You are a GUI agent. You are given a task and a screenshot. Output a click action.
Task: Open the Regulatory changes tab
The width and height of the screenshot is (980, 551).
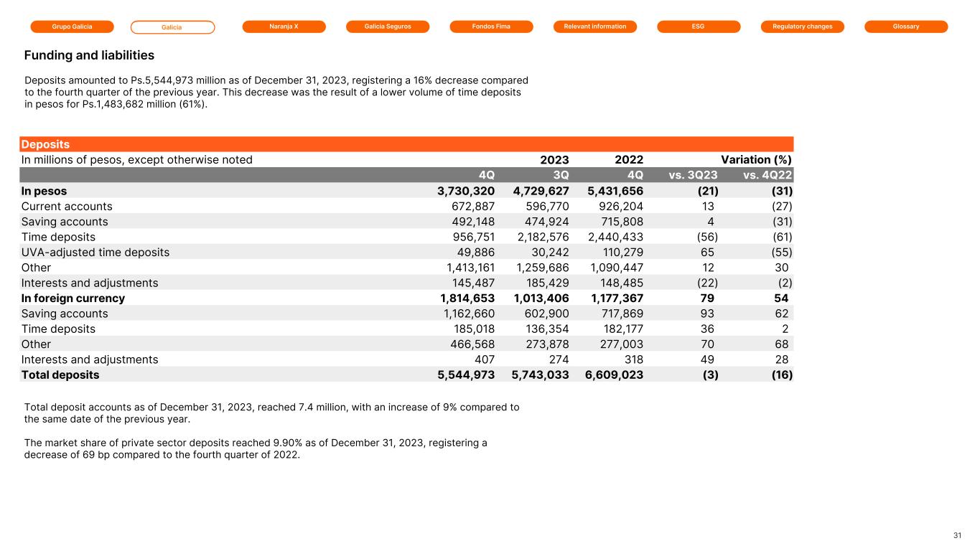tap(802, 27)
